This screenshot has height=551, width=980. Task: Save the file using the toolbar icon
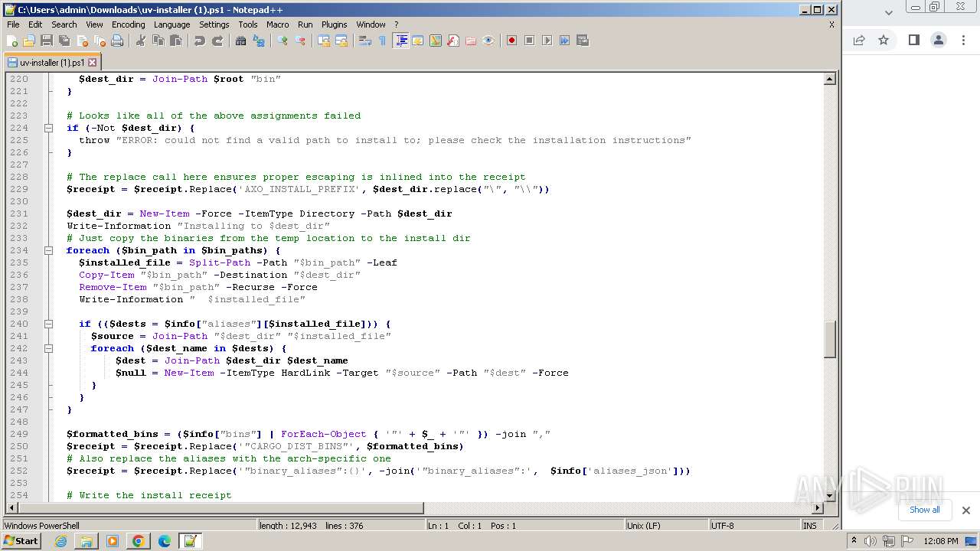47,41
